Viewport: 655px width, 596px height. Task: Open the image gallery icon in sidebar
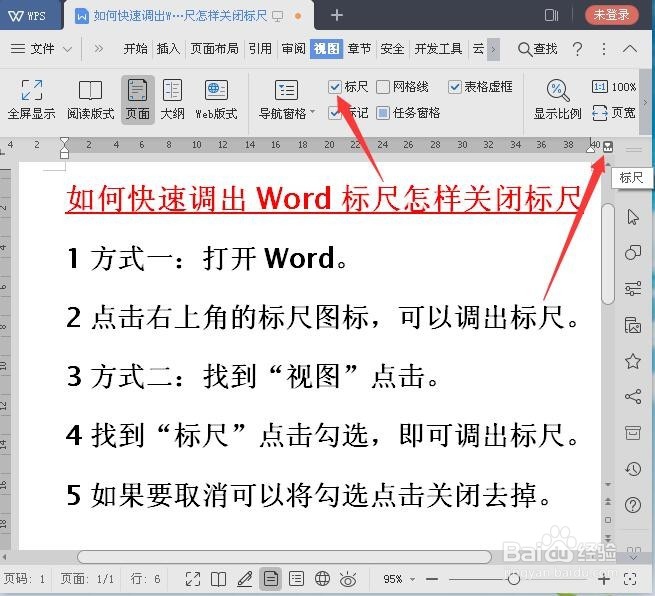633,325
